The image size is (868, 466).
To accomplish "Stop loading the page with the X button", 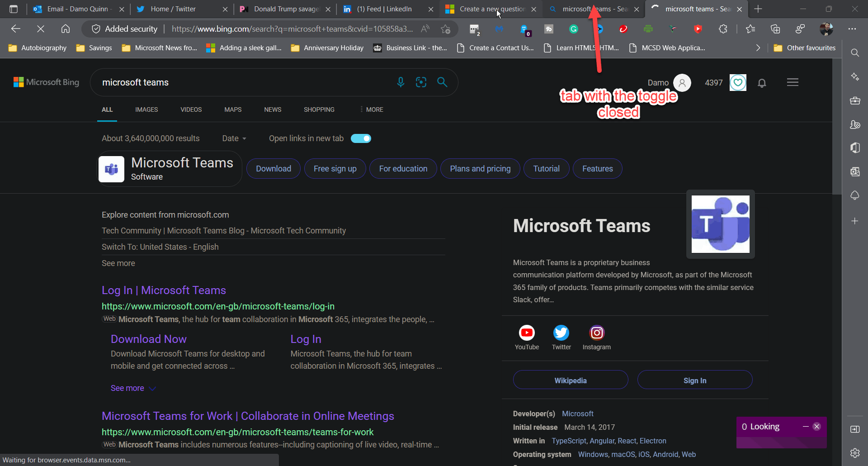I will (x=41, y=29).
